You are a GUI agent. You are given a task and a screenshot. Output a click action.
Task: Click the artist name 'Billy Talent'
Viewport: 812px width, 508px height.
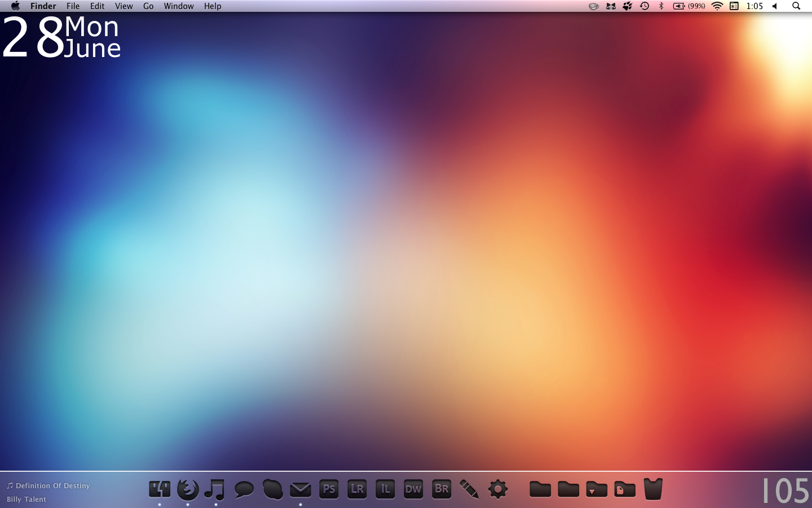tap(27, 499)
